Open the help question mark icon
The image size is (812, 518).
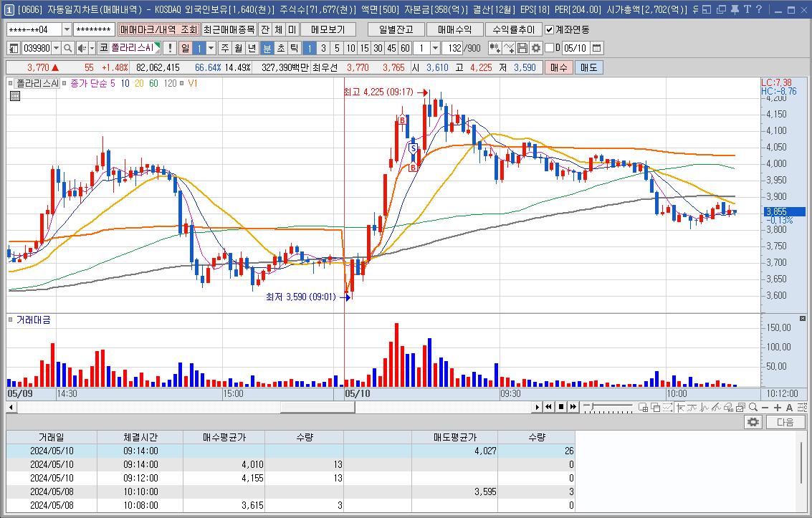click(759, 9)
